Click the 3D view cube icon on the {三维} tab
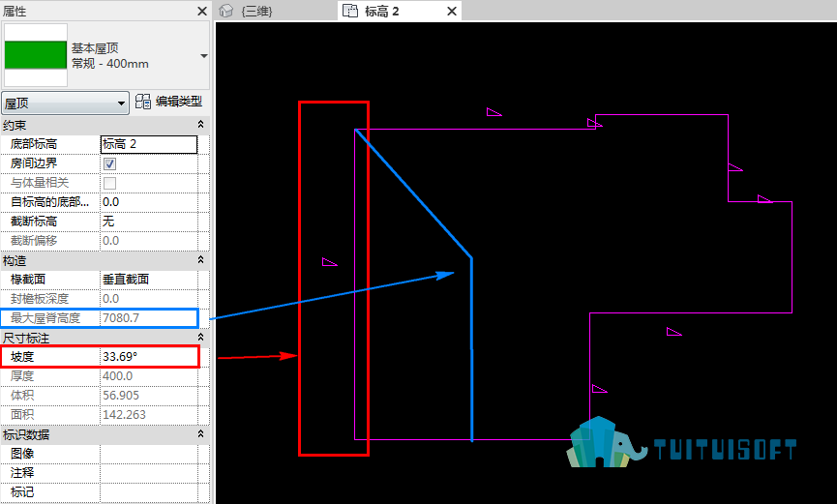This screenshot has height=504, width=837. [x=226, y=11]
